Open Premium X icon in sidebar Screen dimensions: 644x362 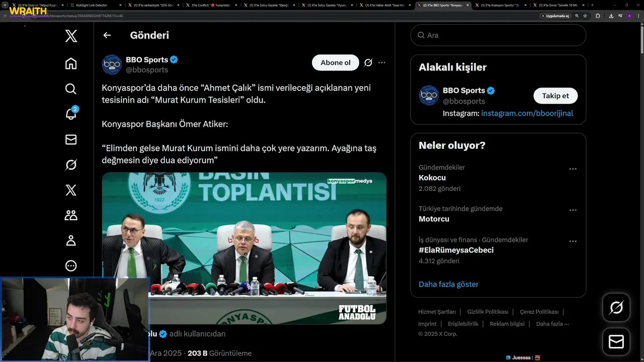click(x=71, y=190)
